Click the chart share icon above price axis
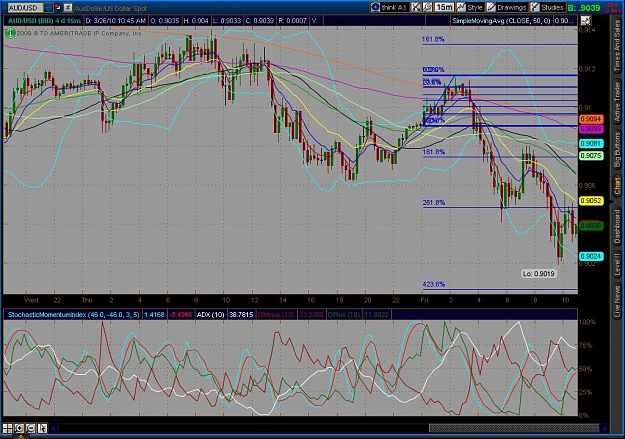This screenshot has width=625, height=439. (x=585, y=21)
